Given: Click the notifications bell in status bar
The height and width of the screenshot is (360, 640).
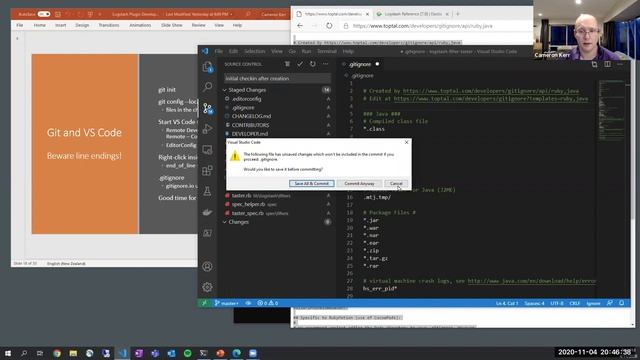Looking at the screenshot, I should [x=622, y=303].
